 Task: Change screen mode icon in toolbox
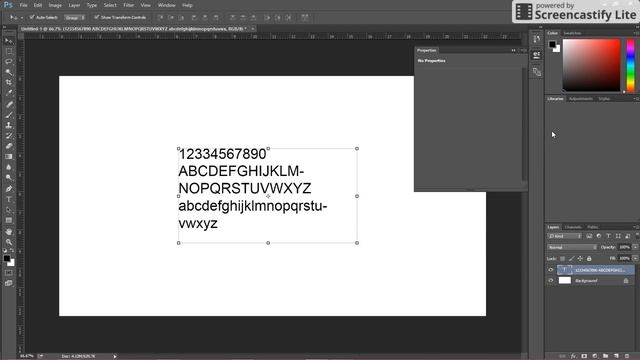click(x=9, y=283)
